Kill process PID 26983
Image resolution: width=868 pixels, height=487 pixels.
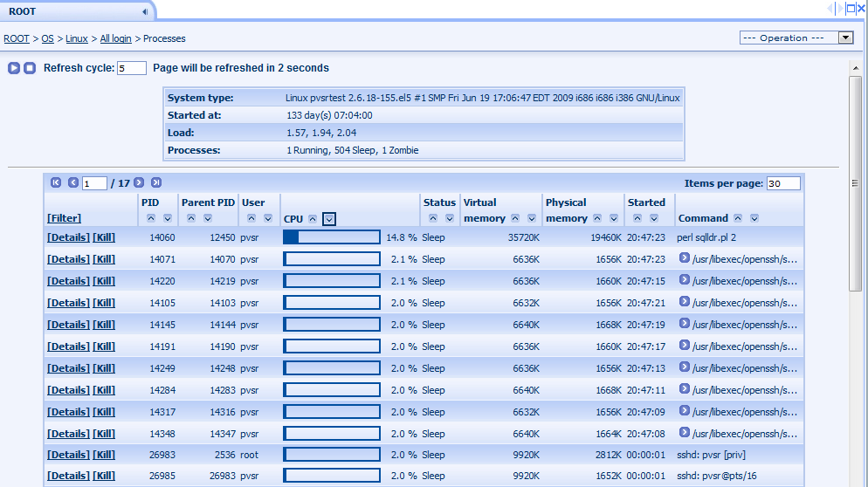(104, 455)
